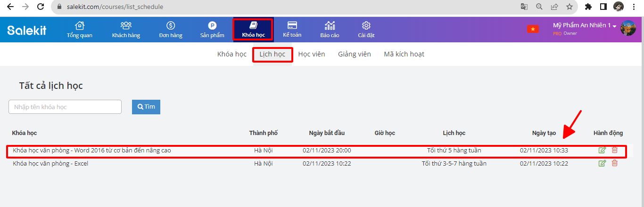Delete the Excel course schedule
Screen dimensions: 644x207
tap(614, 163)
